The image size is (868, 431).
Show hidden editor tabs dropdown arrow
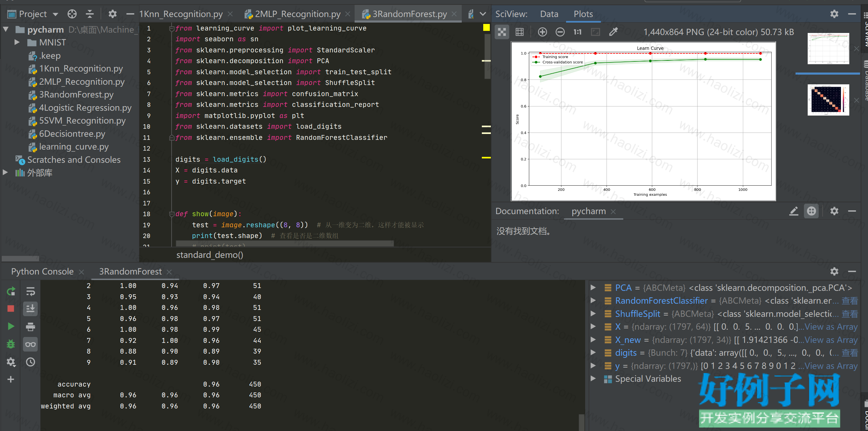[483, 14]
